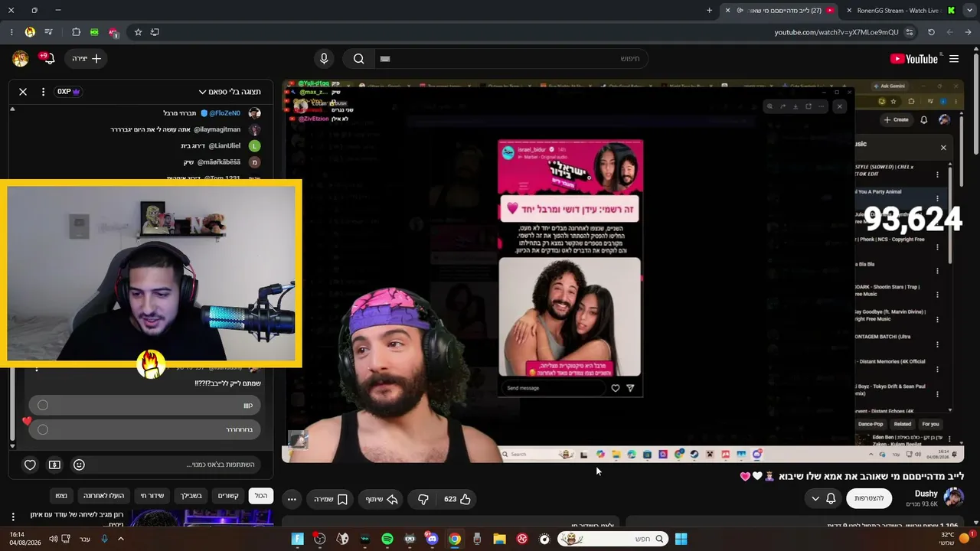Open Chrome three-dot menu
The width and height of the screenshot is (980, 551).
click(x=11, y=32)
